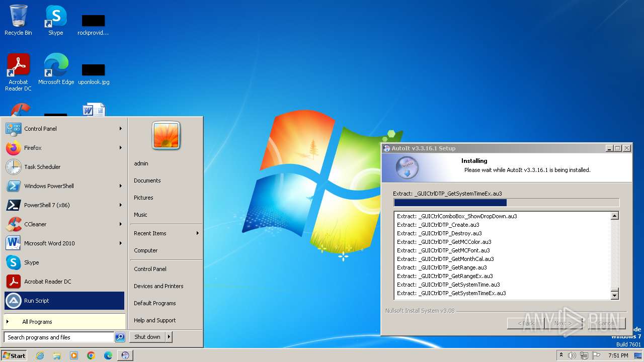Select Run Script AutoIt entry

pos(64,301)
